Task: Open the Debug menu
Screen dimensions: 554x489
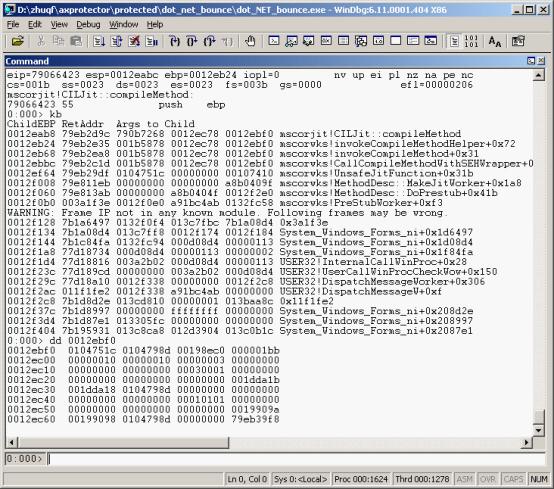Action: (88, 24)
